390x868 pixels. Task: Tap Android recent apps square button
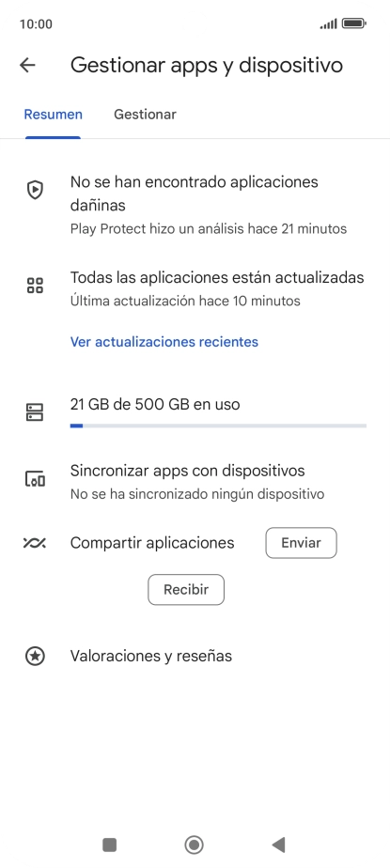click(110, 845)
